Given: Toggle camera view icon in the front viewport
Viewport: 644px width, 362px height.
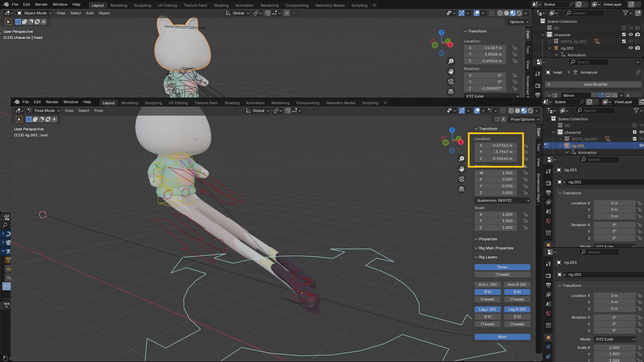Looking at the screenshot, I should (x=462, y=179).
